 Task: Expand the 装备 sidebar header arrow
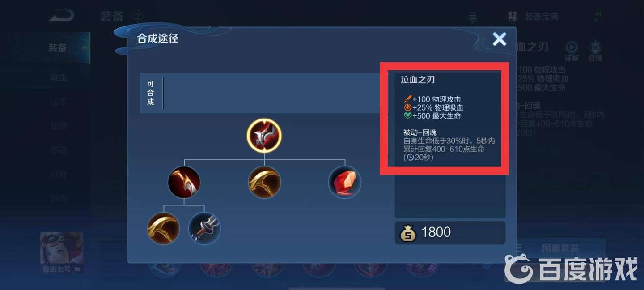[84, 47]
